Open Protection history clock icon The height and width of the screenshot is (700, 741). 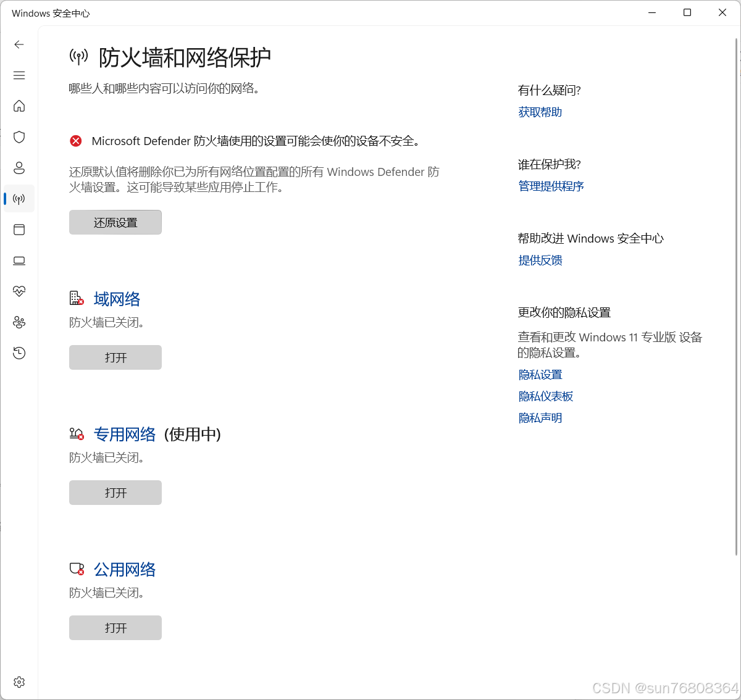pyautogui.click(x=19, y=353)
